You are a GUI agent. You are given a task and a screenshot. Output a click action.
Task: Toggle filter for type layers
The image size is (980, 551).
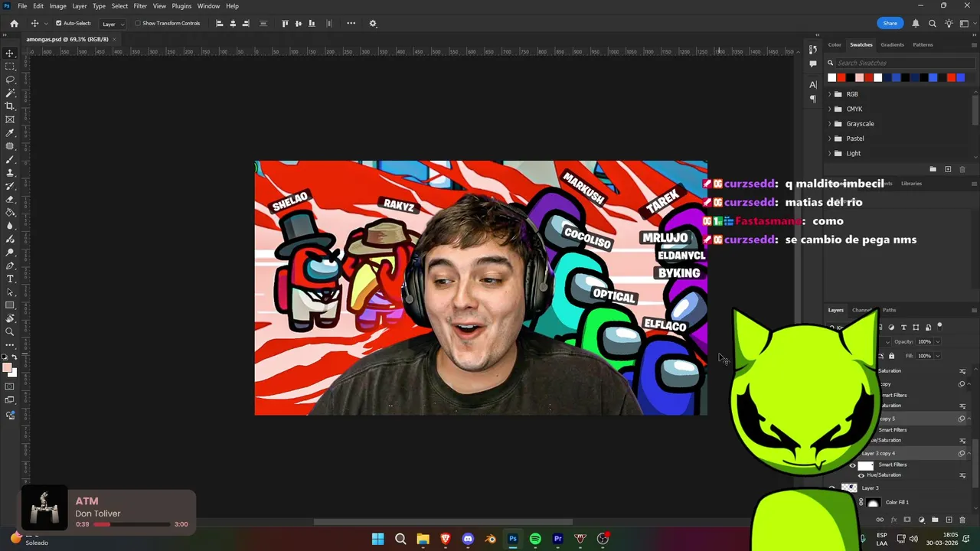(903, 328)
